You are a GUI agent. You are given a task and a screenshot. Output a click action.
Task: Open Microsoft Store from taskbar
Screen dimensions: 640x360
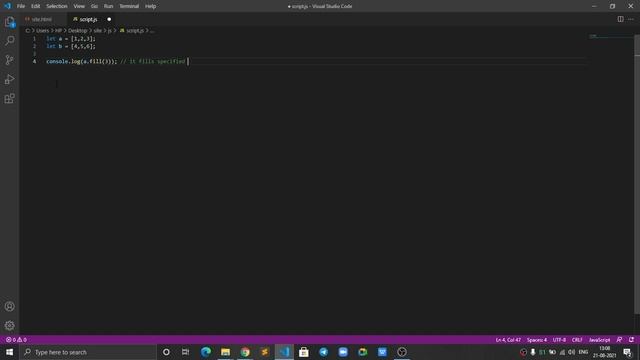pyautogui.click(x=304, y=352)
